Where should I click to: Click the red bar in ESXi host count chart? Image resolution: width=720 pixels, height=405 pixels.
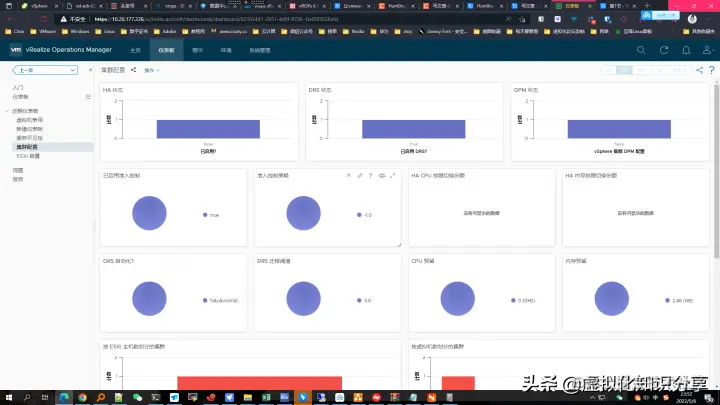click(259, 383)
